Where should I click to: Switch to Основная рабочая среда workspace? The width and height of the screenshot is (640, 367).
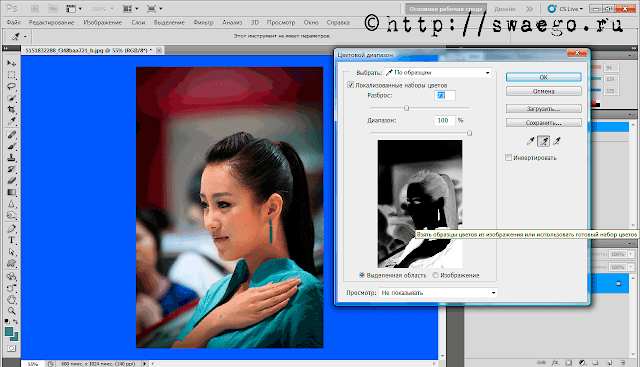[x=446, y=9]
